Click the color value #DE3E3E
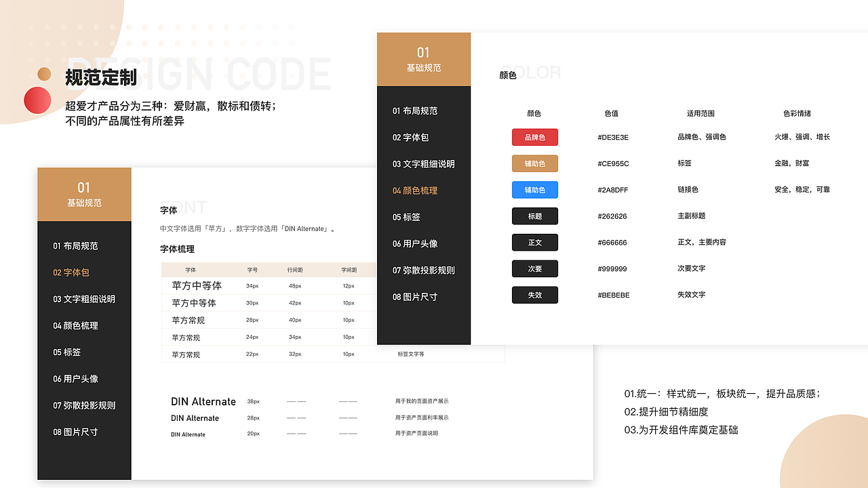Viewport: 868px width, 488px height. tap(612, 138)
